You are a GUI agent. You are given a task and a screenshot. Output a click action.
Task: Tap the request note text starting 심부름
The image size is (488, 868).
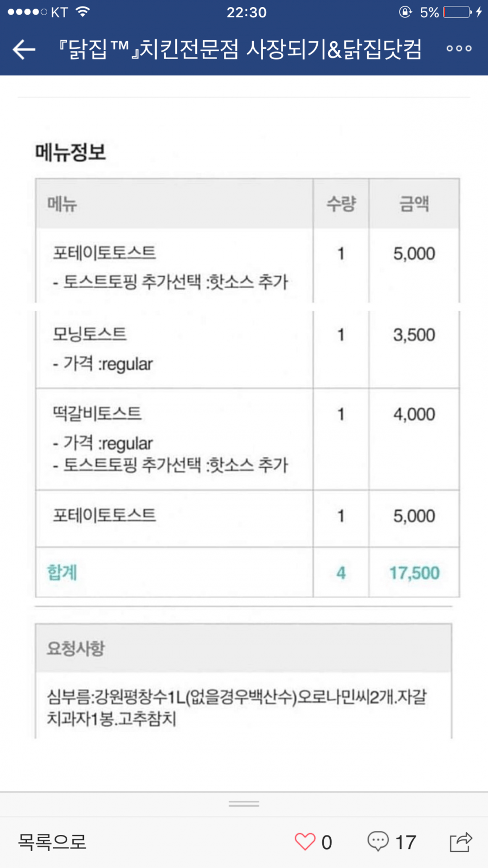[236, 707]
